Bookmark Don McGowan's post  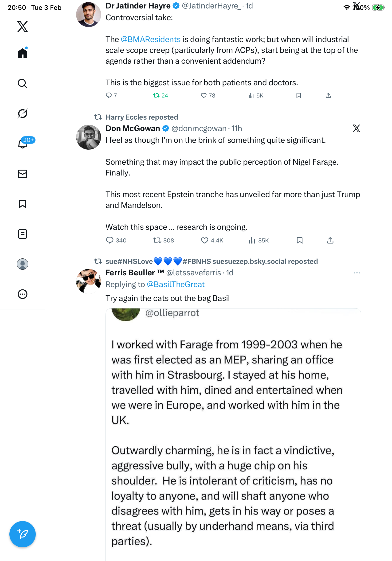(299, 240)
